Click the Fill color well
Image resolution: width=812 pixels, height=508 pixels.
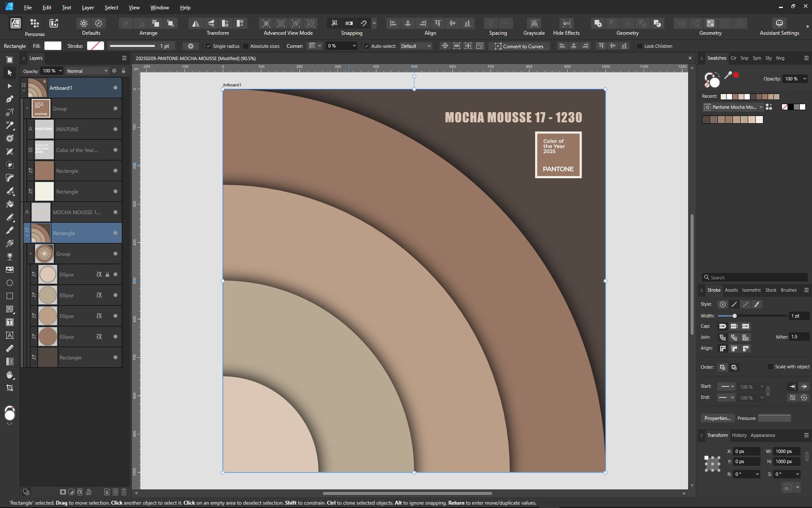click(53, 46)
